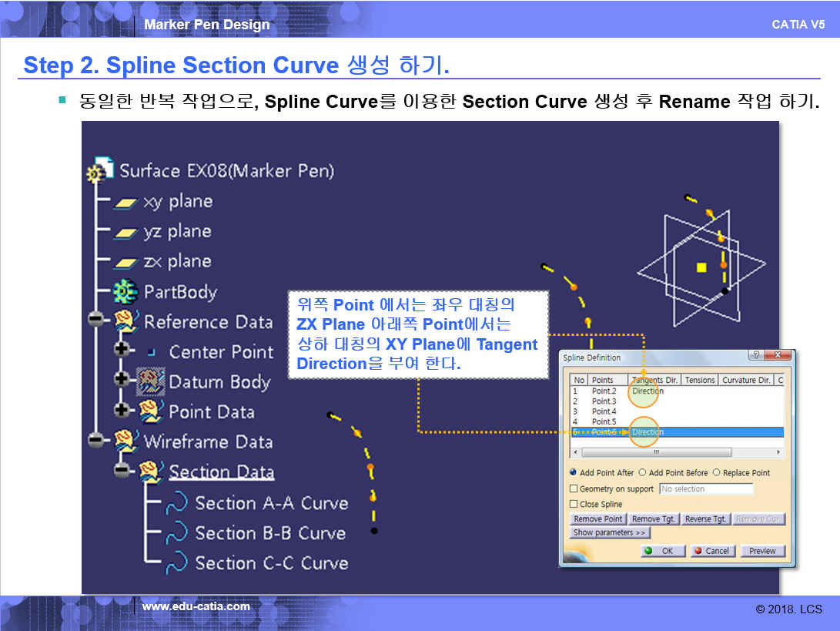840x631 pixels.
Task: Click the Remove Tgt. button
Action: tap(654, 519)
